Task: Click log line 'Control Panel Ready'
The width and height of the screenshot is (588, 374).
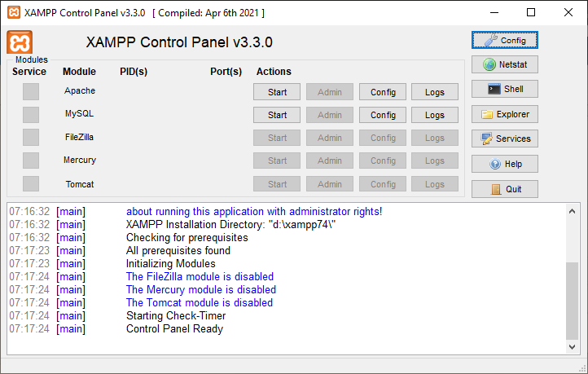Action: tap(174, 329)
